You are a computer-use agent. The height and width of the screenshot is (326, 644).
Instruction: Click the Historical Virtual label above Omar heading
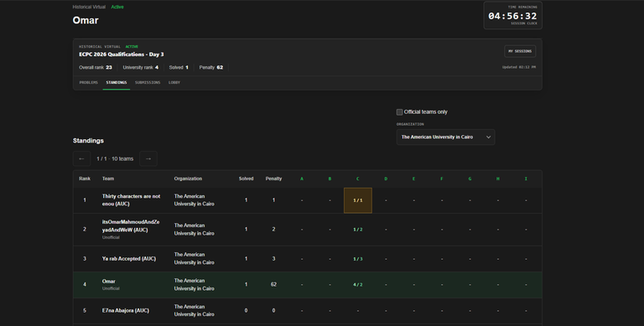[89, 7]
